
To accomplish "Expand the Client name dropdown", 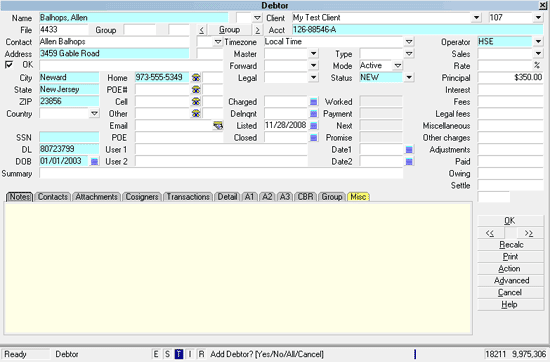I will (476, 18).
